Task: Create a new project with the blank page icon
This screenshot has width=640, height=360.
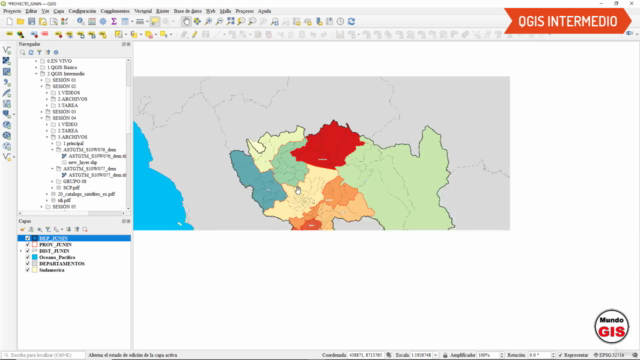Action: pyautogui.click(x=9, y=21)
